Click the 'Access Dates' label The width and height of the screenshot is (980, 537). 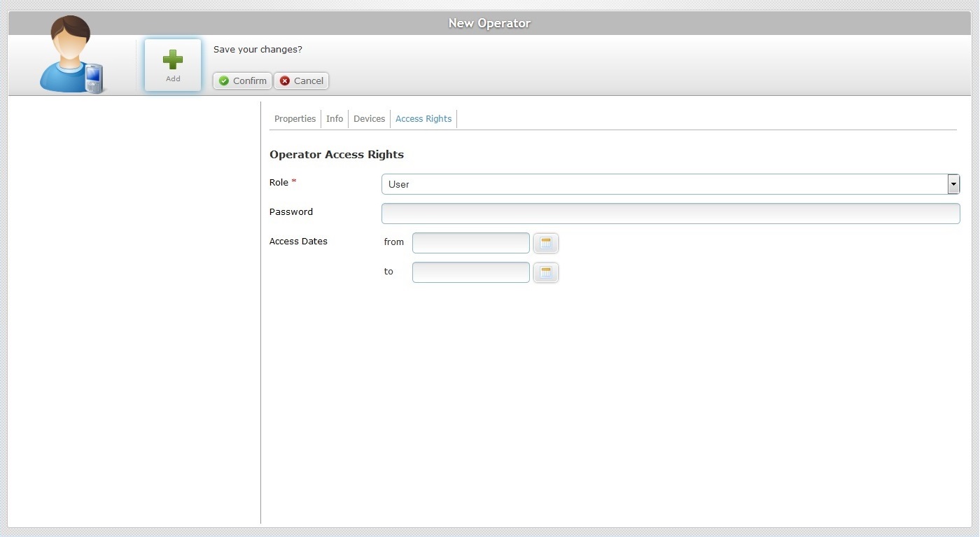click(x=298, y=242)
